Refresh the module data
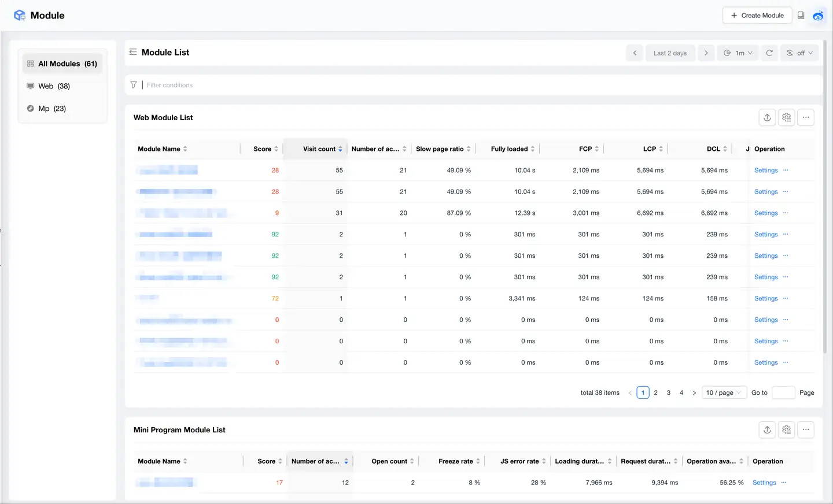The width and height of the screenshot is (833, 504). pos(769,53)
